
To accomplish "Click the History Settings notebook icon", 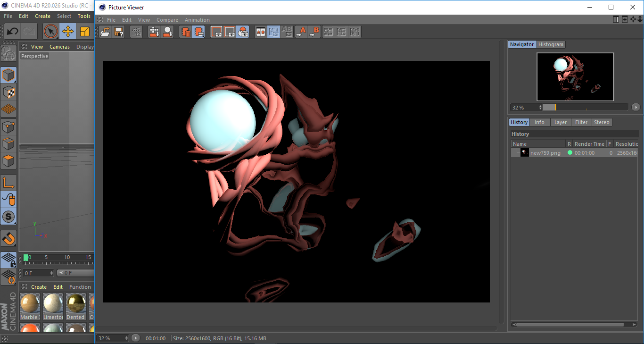I will (199, 32).
